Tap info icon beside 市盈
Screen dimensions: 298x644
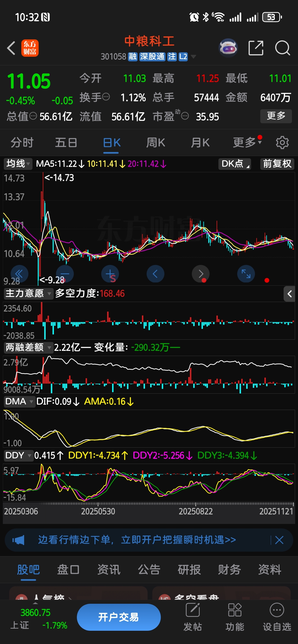click(x=185, y=116)
